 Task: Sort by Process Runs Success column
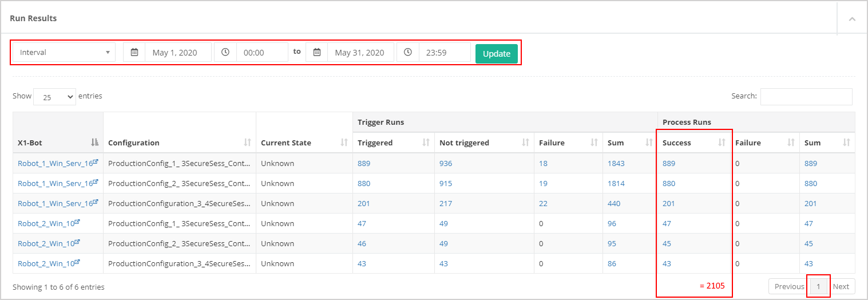[694, 143]
